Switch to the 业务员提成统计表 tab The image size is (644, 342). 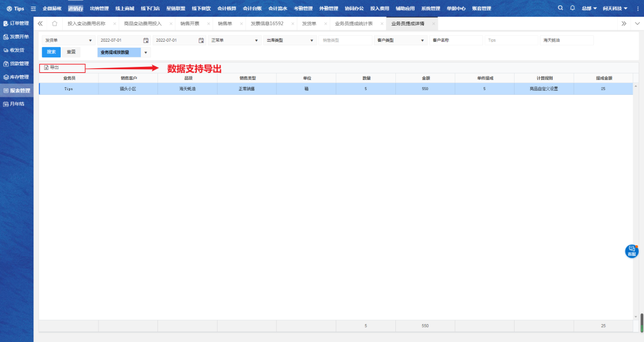[x=354, y=23]
